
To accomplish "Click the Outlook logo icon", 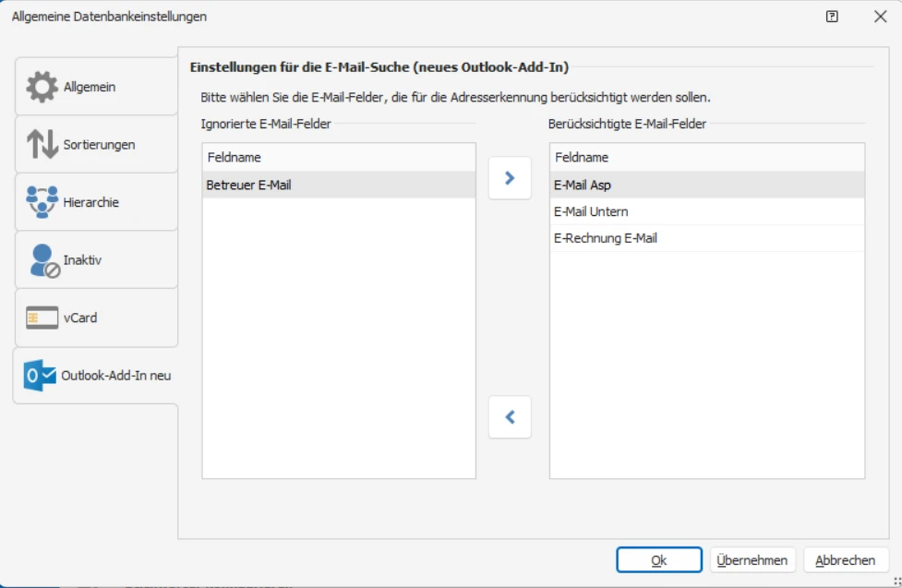I will coord(40,376).
